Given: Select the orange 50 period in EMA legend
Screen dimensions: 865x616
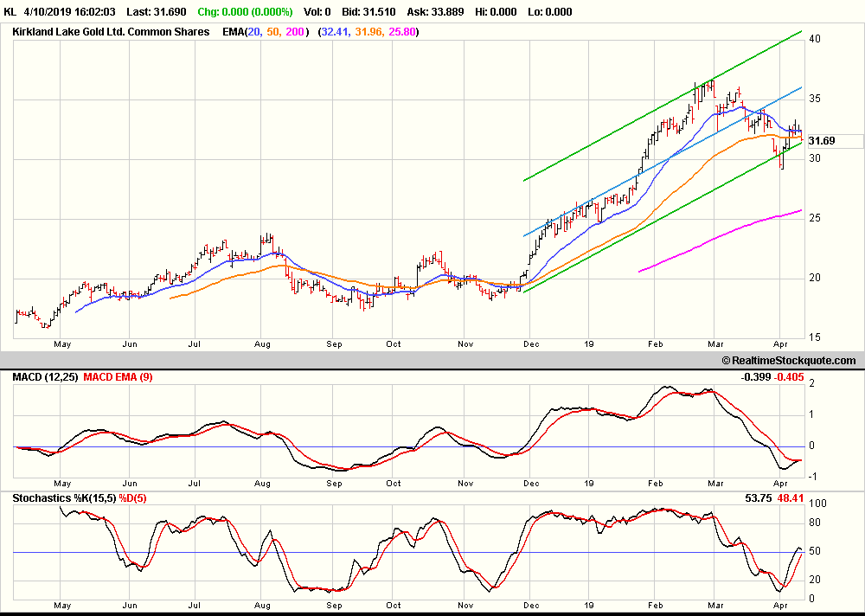Looking at the screenshot, I should 273,32.
